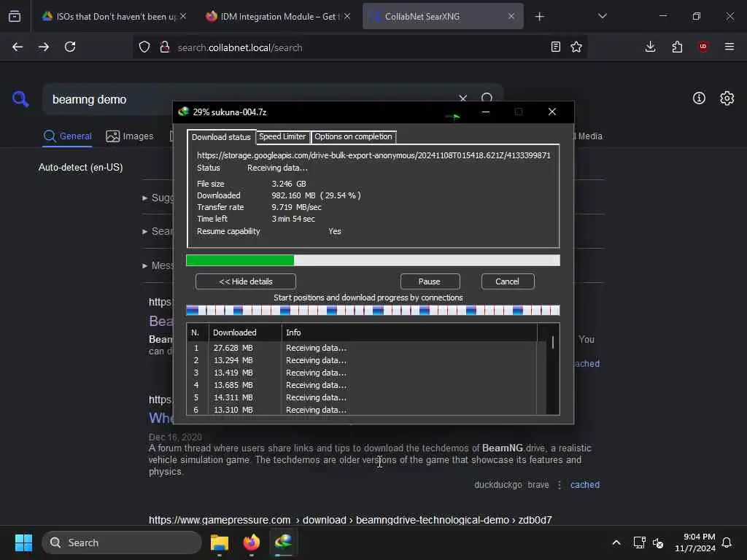Image resolution: width=747 pixels, height=560 pixels.
Task: Open a new tab with the plus icon
Action: click(539, 17)
